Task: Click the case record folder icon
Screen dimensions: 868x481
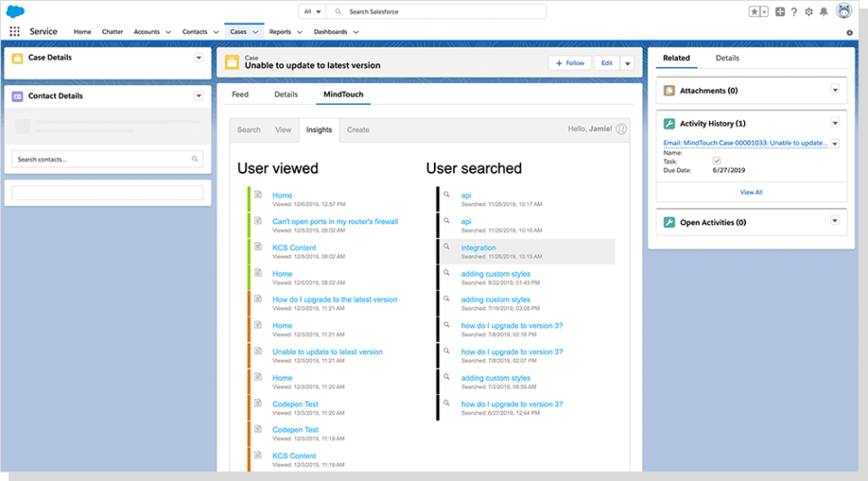Action: coord(232,62)
